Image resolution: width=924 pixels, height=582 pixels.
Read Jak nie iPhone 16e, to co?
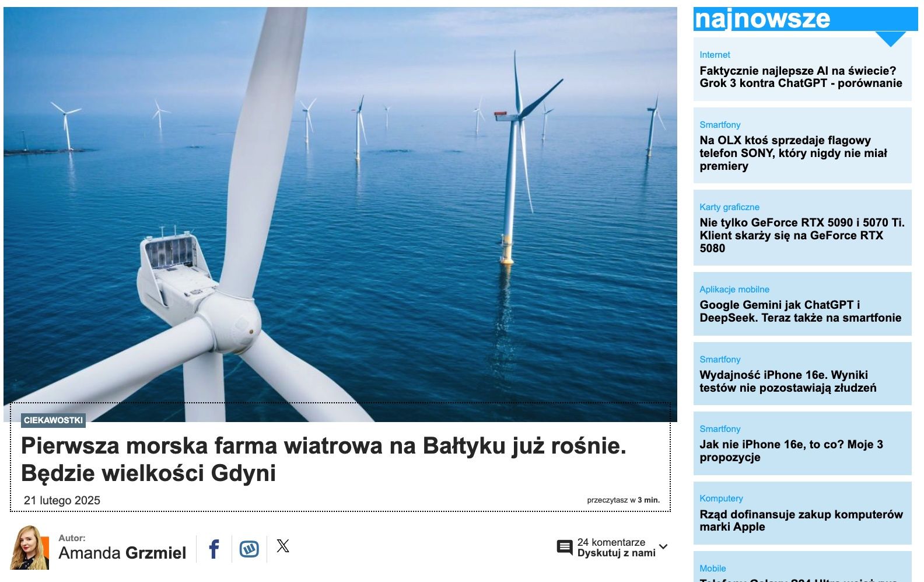click(x=792, y=451)
